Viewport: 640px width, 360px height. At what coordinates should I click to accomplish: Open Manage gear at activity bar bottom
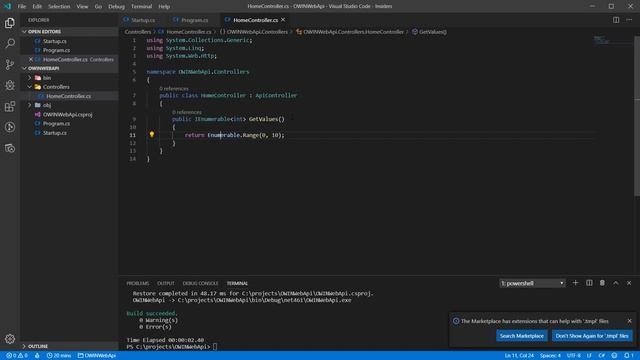coord(10,338)
